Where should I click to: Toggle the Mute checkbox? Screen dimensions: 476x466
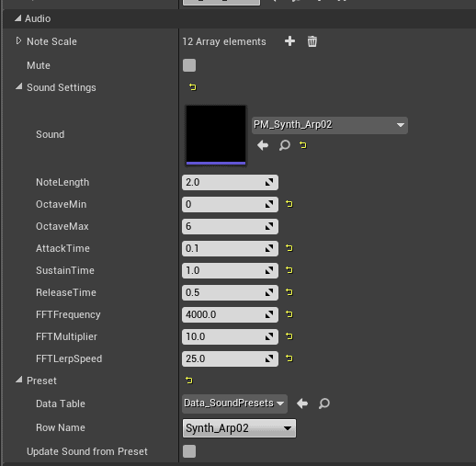[x=189, y=65]
